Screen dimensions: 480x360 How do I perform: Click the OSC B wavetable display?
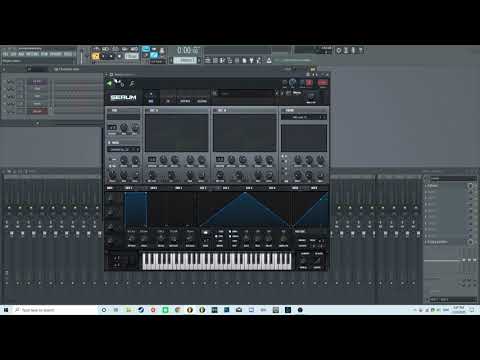tap(245, 133)
